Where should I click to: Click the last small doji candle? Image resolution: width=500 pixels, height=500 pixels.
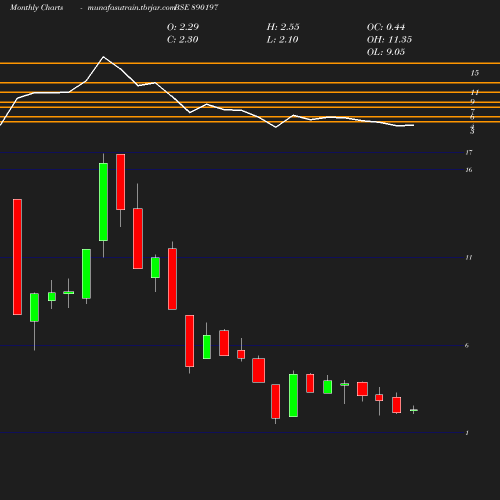[x=414, y=410]
